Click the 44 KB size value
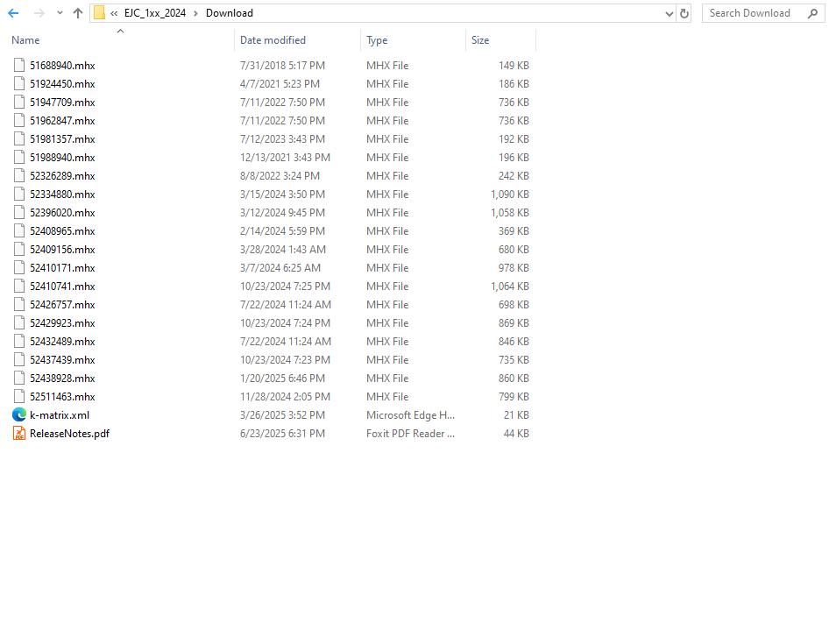Image resolution: width=836 pixels, height=644 pixels. point(516,434)
